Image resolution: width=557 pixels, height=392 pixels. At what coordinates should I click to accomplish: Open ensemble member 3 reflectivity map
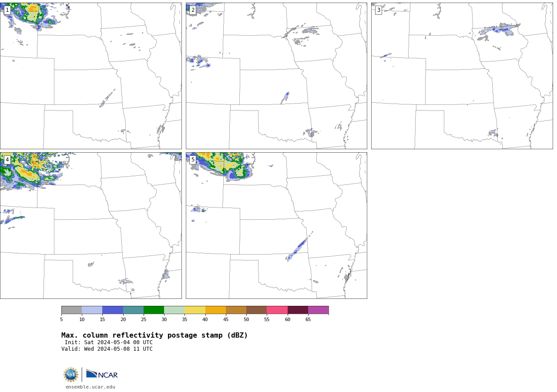click(462, 76)
